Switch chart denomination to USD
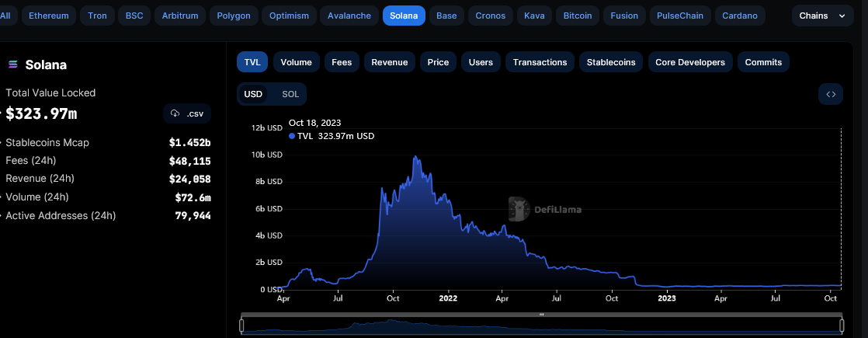The width and height of the screenshot is (868, 338). (253, 94)
